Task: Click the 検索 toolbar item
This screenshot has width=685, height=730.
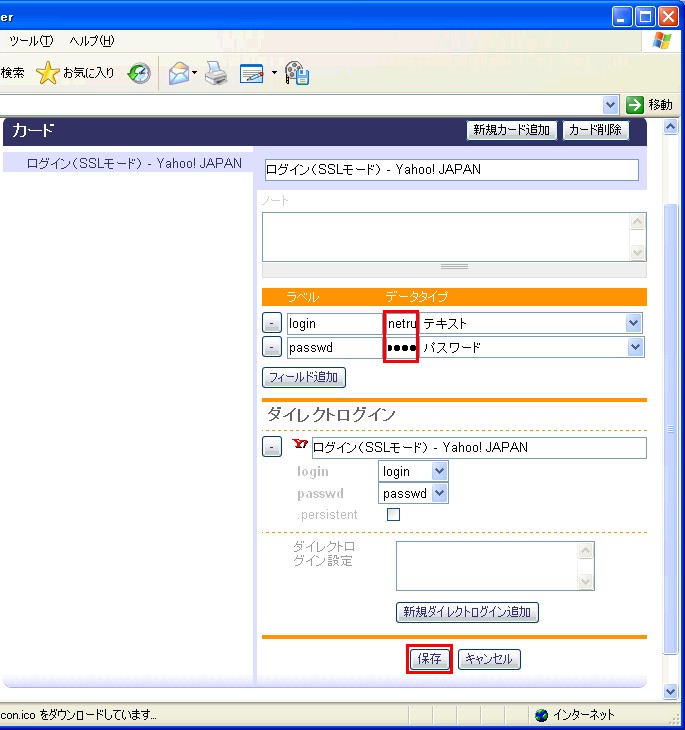Action: click(x=13, y=73)
